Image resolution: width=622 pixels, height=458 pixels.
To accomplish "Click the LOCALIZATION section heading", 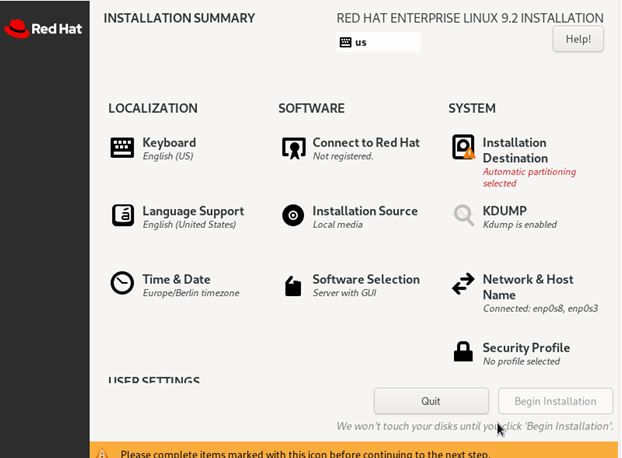I will [x=153, y=108].
